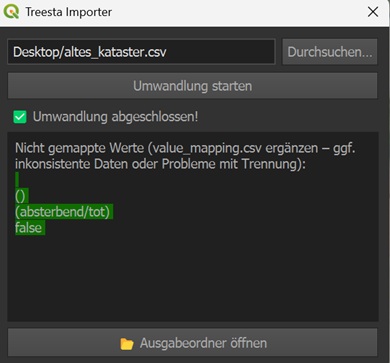Select the highlighted 'false' log line
390x363 pixels.
coord(30,228)
